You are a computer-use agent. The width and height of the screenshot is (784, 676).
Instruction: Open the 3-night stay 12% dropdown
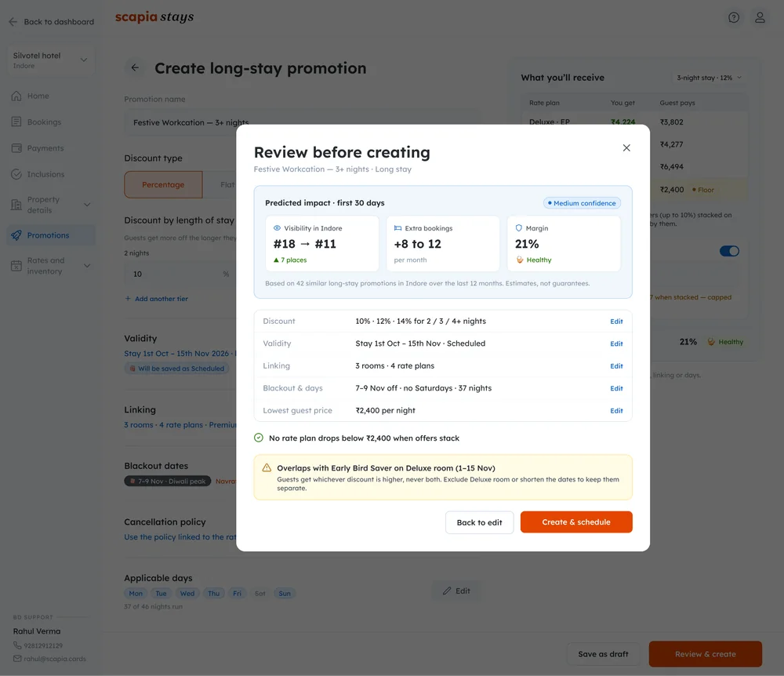[709, 78]
